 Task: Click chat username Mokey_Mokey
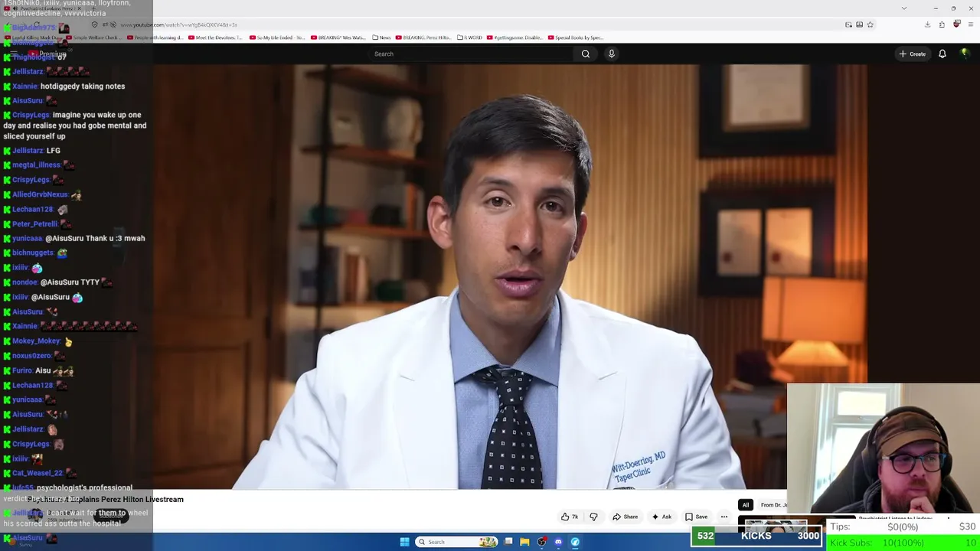[x=36, y=341]
